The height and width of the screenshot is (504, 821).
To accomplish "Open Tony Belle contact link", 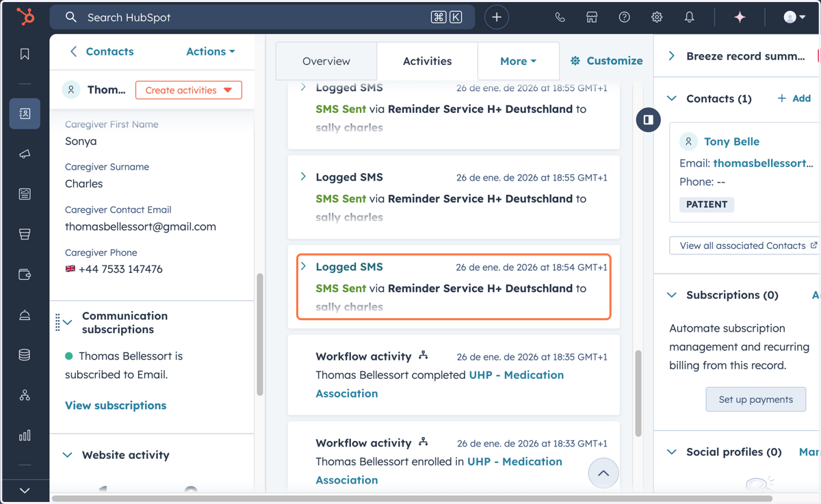I will coord(731,142).
